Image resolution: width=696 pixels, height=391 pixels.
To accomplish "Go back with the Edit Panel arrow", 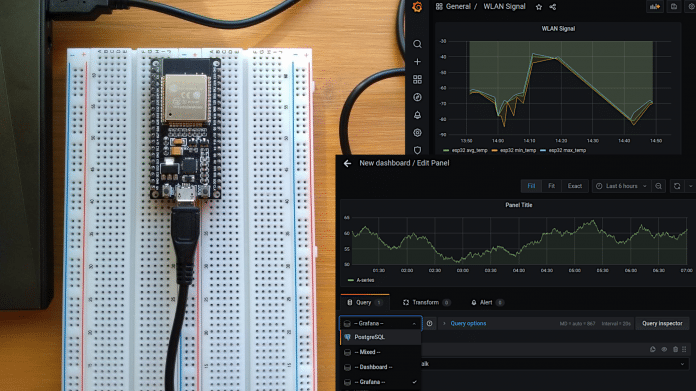I will (347, 163).
